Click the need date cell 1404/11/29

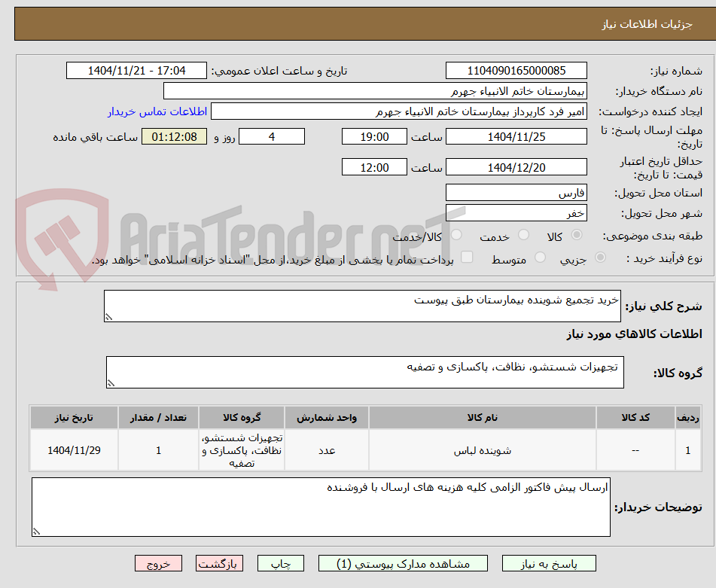(x=74, y=450)
